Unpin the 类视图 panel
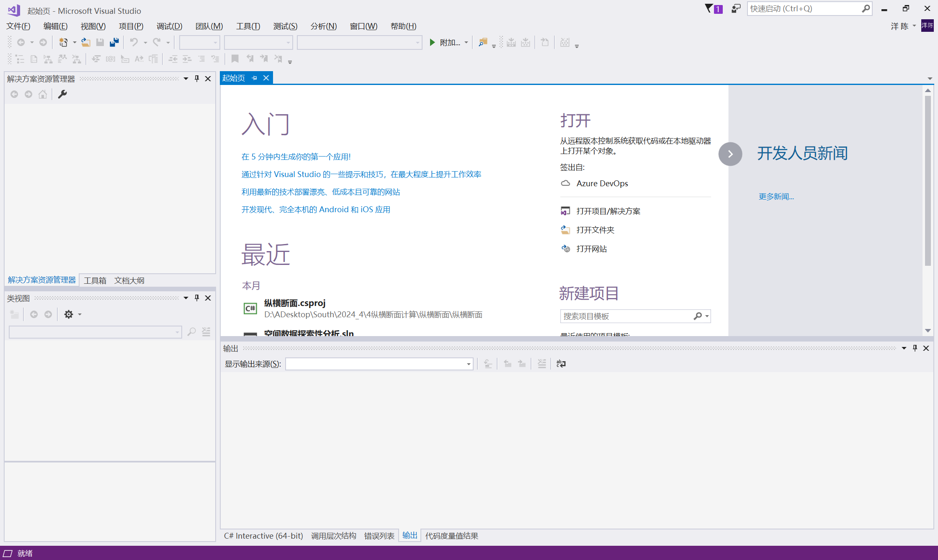 point(196,298)
